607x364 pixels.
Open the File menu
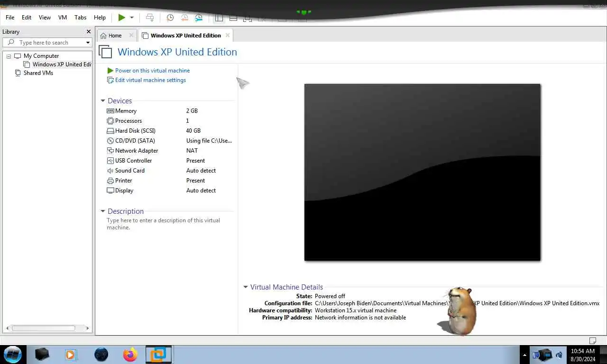point(10,18)
